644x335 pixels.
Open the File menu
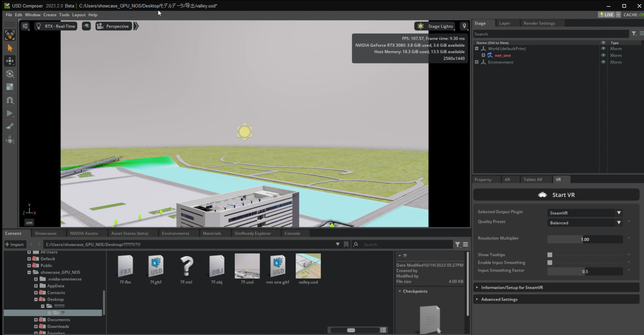click(9, 15)
